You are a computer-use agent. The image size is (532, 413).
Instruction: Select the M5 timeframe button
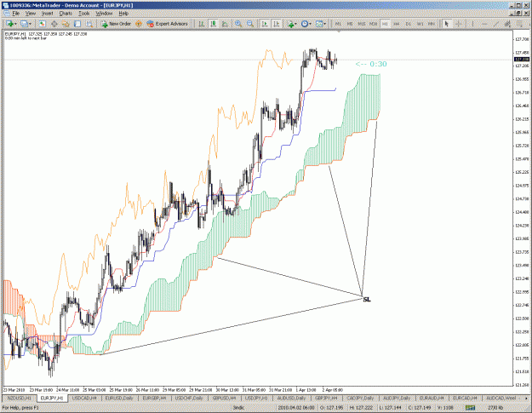pos(350,24)
